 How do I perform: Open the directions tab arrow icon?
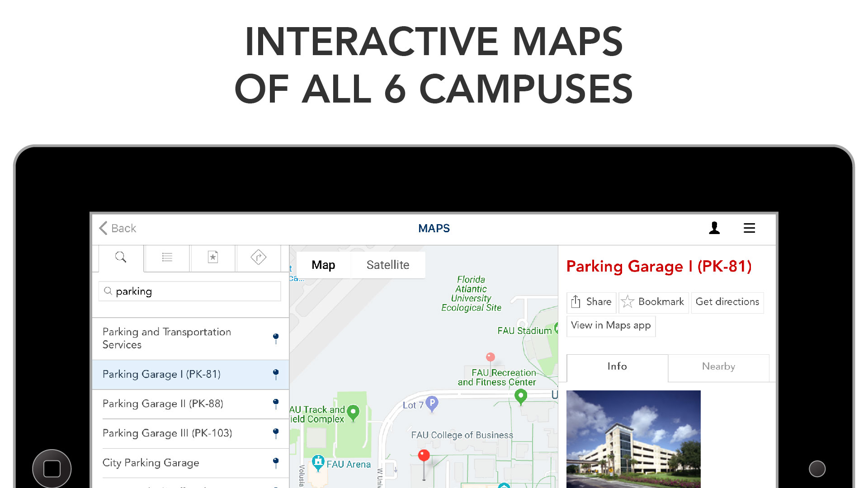pyautogui.click(x=259, y=258)
